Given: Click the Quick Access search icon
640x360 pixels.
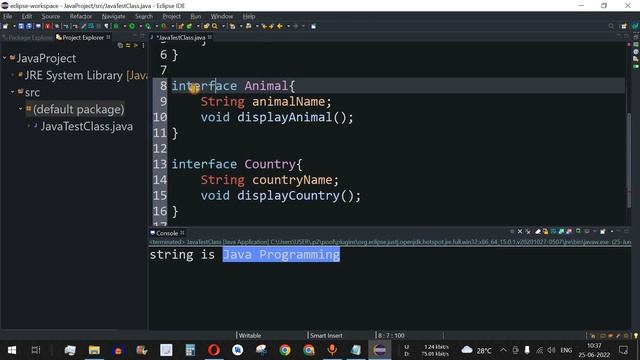Looking at the screenshot, I should [x=611, y=26].
